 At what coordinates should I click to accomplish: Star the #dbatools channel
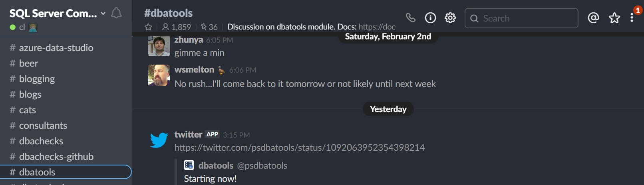[x=148, y=27]
